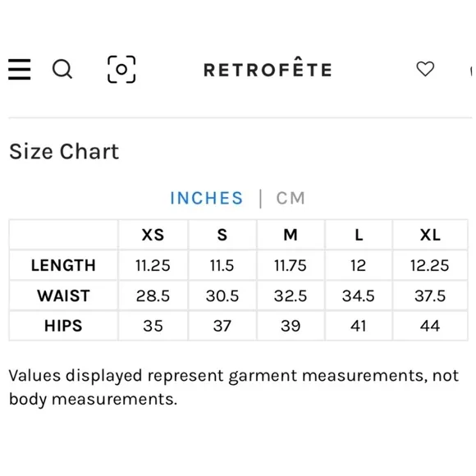
Task: Switch size chart to INCHES
Action: pyautogui.click(x=207, y=199)
